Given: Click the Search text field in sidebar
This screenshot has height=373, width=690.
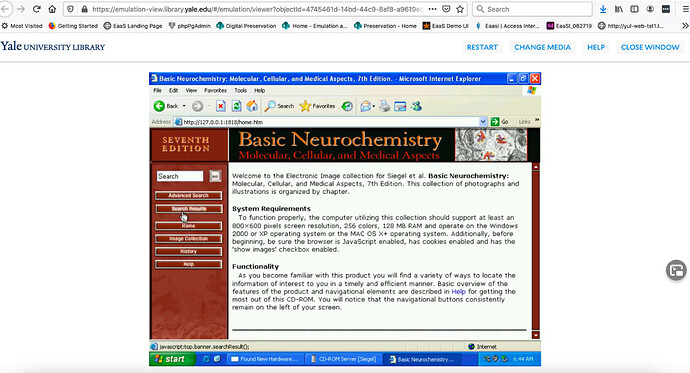Looking at the screenshot, I should coord(180,176).
